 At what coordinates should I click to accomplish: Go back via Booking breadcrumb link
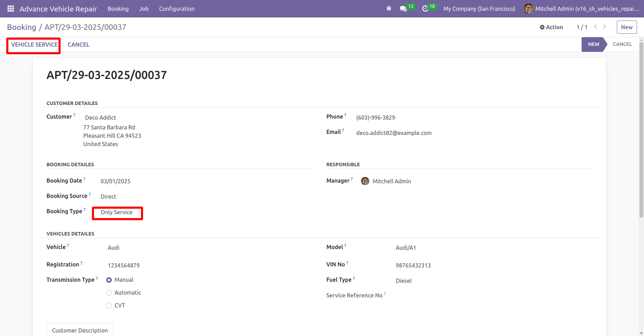coord(22,27)
